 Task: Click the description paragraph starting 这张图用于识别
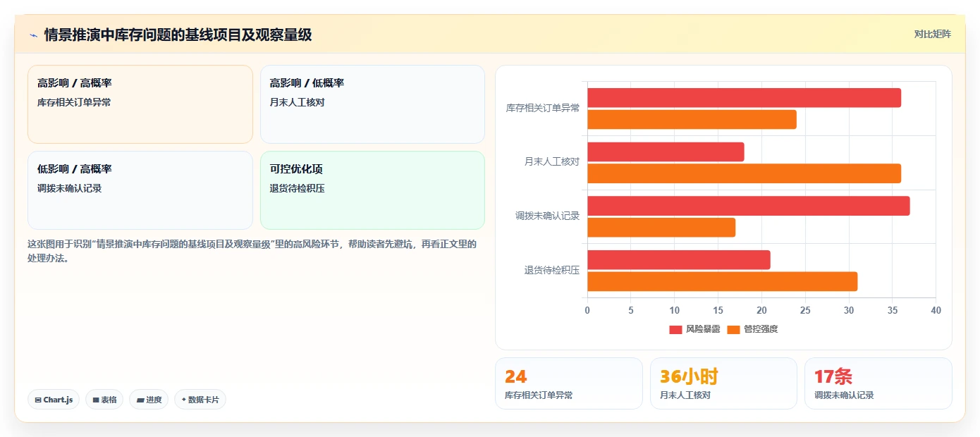tap(252, 251)
